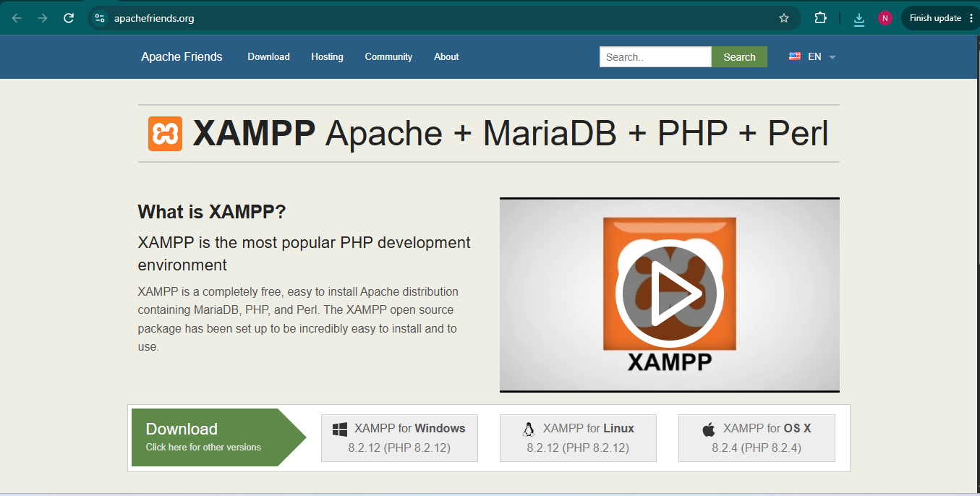Click the US flag language icon
The width and height of the screenshot is (980, 496).
tap(795, 56)
